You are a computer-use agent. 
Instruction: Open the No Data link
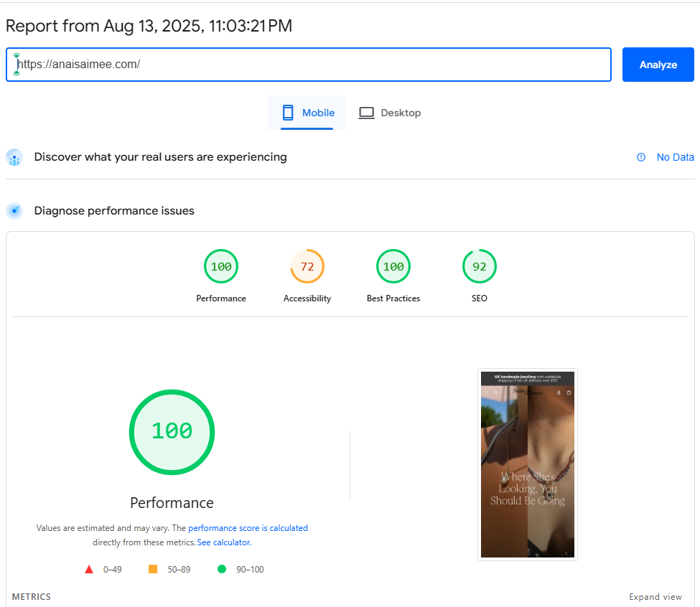coord(675,157)
